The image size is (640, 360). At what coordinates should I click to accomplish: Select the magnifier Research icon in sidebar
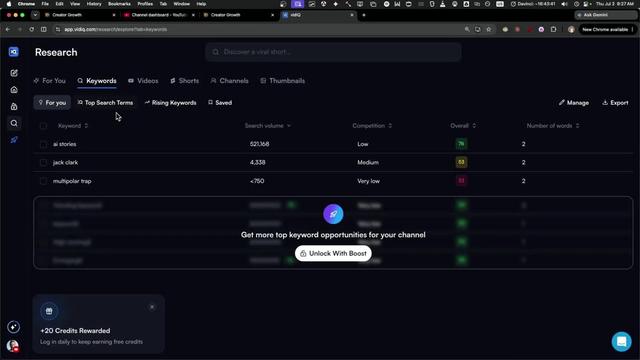[x=14, y=123]
